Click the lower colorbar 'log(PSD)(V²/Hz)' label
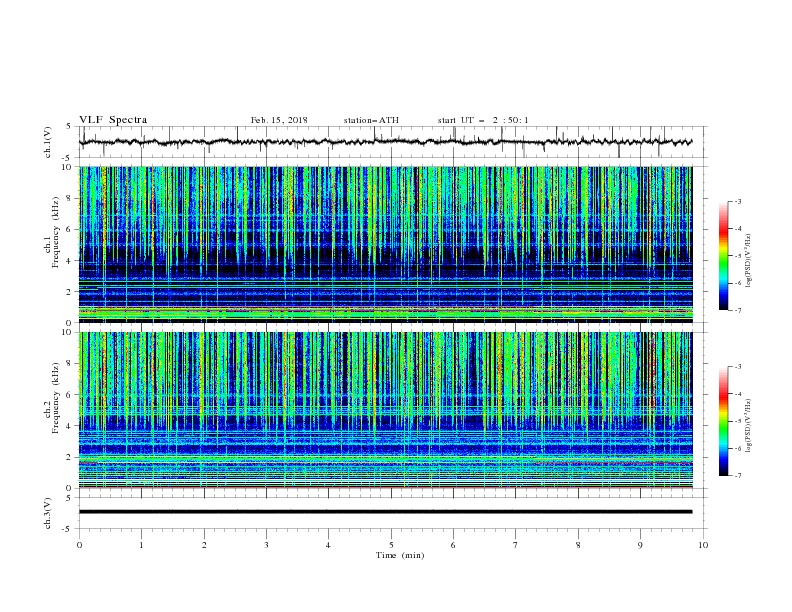792x612 pixels. (x=749, y=426)
